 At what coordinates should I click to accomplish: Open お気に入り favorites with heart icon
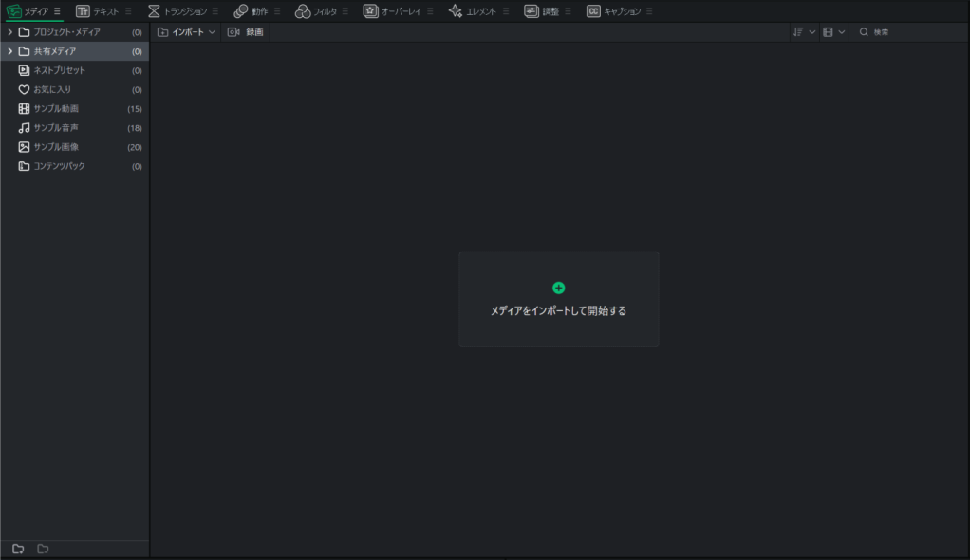[x=52, y=89]
